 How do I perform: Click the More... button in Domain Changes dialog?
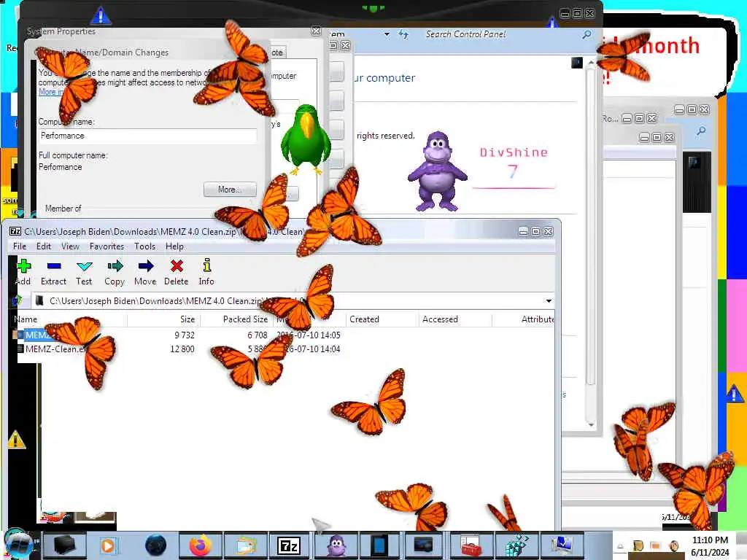[x=230, y=190]
